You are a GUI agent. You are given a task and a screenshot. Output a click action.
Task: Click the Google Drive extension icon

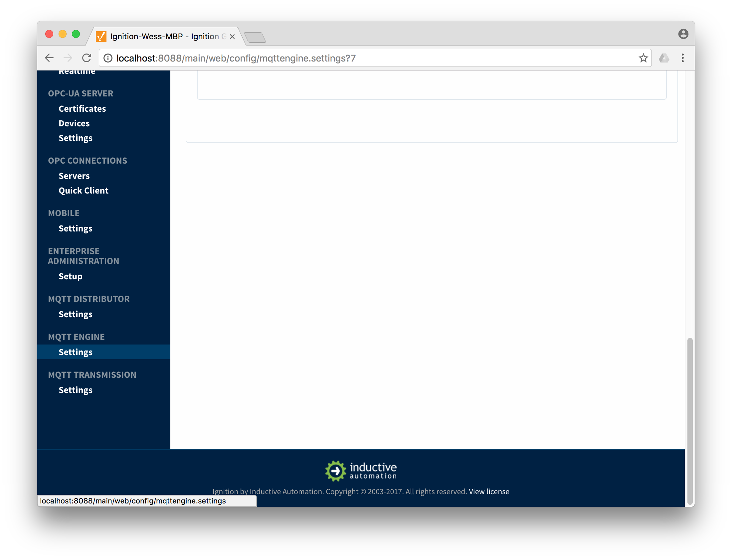664,58
